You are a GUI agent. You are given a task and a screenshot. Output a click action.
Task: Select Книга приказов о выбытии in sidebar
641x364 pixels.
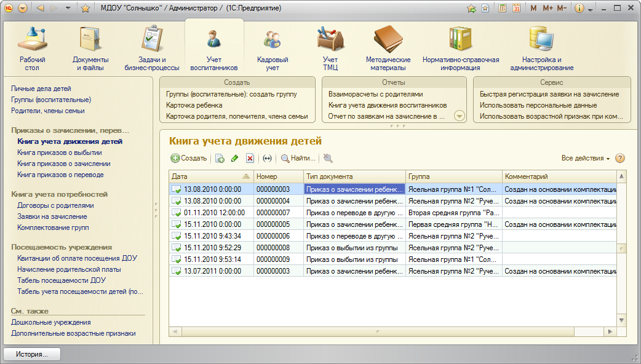60,152
